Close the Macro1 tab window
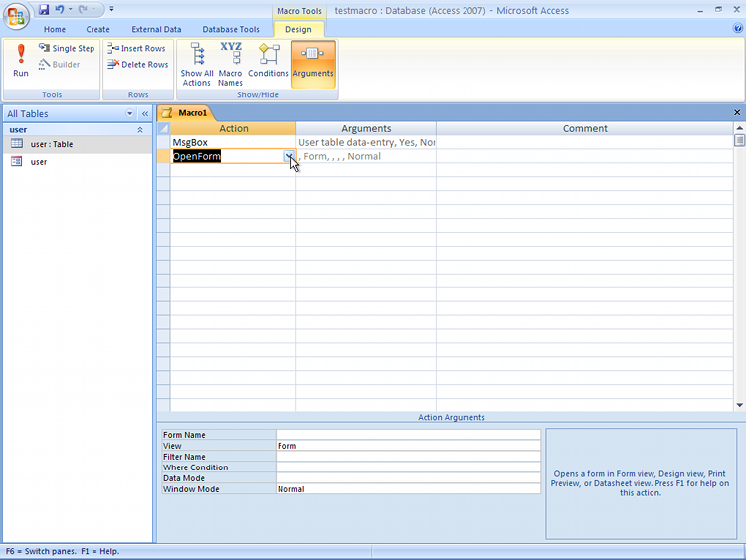746x560 pixels. [x=737, y=112]
